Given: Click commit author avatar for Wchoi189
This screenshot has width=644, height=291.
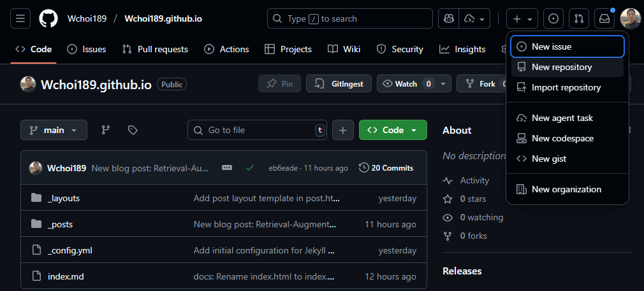Looking at the screenshot, I should point(36,168).
